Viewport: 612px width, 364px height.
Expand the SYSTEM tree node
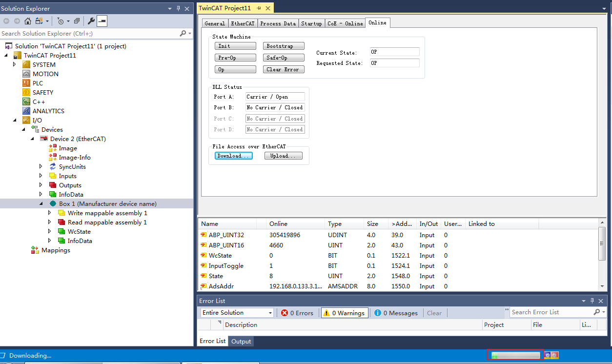[14, 64]
